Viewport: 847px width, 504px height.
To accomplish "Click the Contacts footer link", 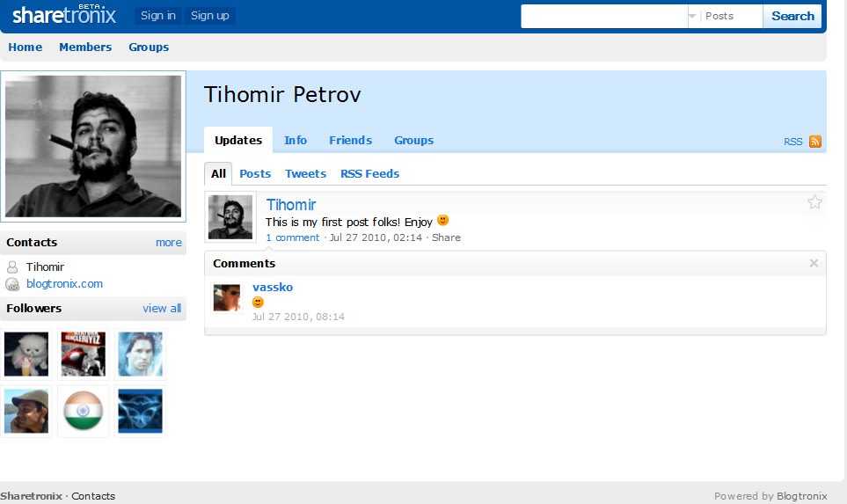I will click(x=93, y=496).
